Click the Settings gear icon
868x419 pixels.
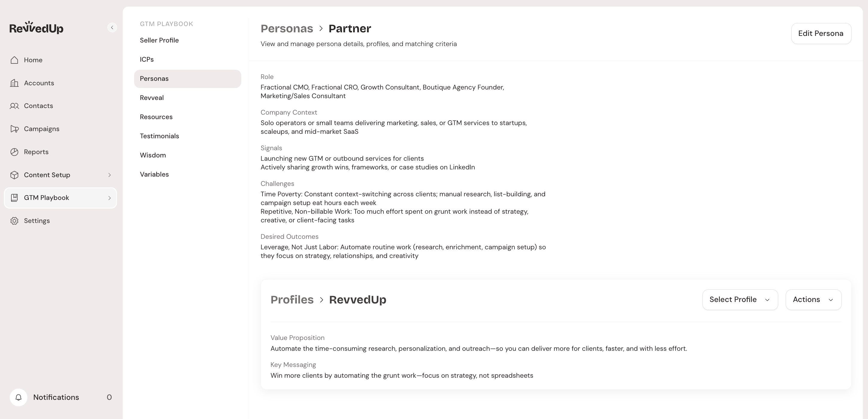click(x=14, y=221)
